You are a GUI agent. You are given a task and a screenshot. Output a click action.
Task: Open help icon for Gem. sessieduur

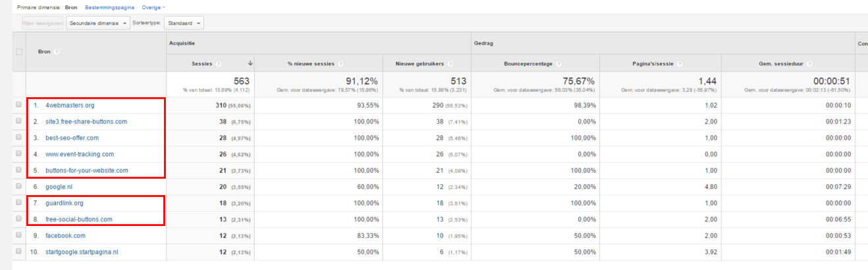807,64
